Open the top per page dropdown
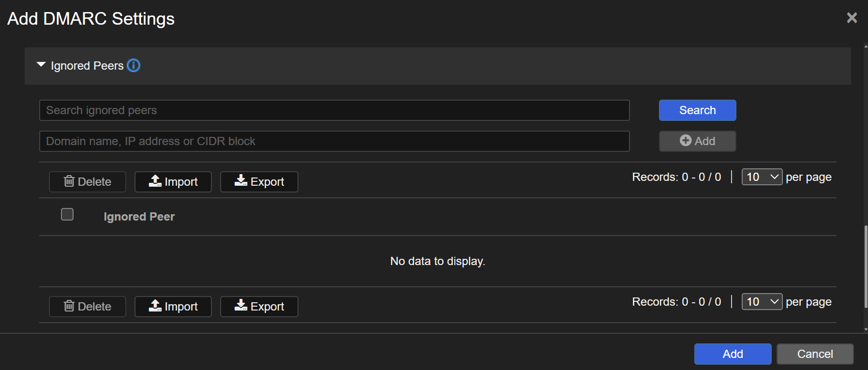 point(762,177)
